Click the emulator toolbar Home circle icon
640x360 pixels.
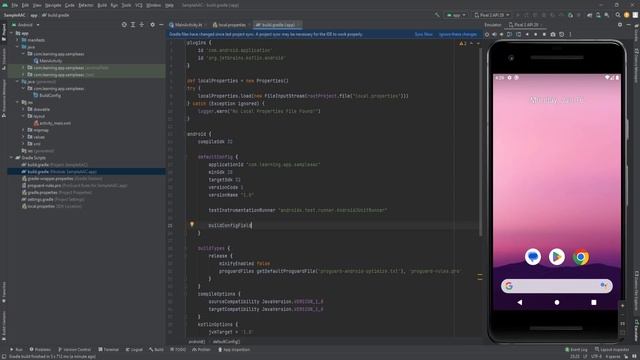[x=536, y=34]
